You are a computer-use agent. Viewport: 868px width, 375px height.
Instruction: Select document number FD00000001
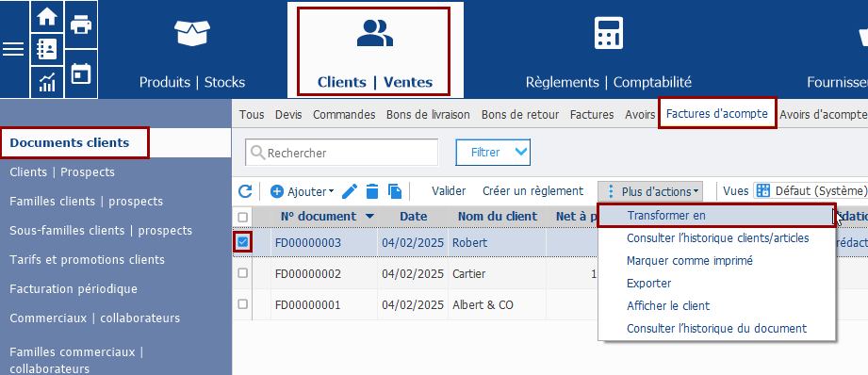(308, 304)
